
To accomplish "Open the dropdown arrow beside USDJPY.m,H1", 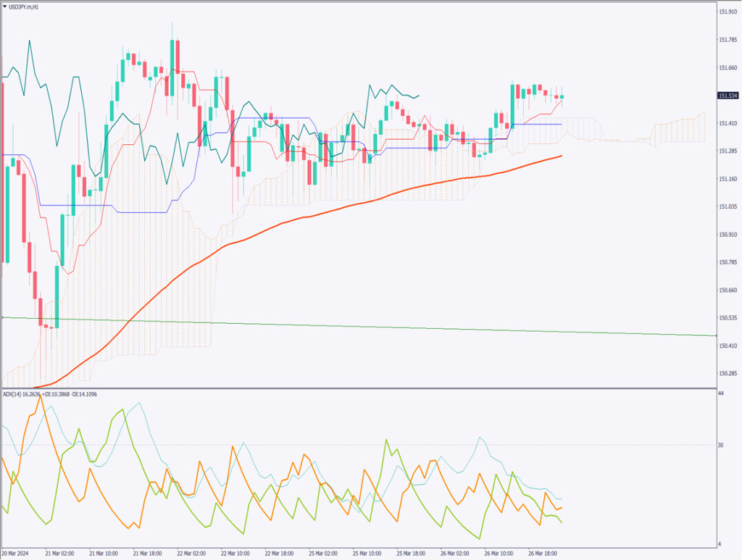I will (x=5, y=7).
